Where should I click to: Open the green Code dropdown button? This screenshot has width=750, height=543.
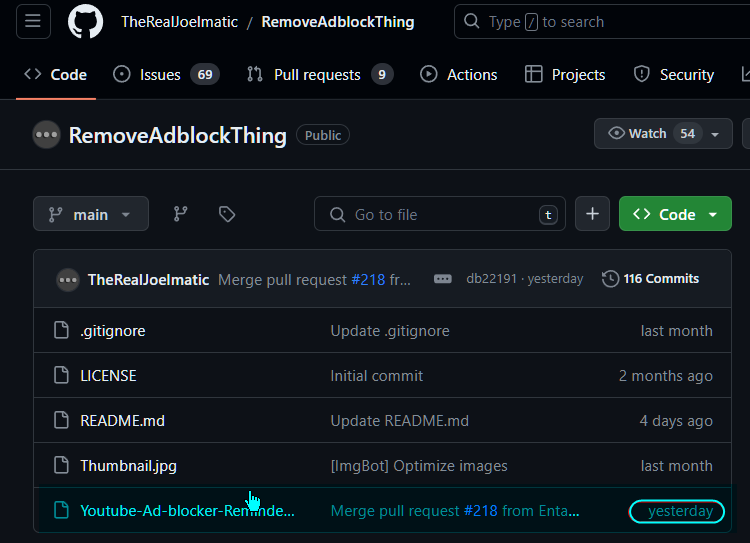click(675, 214)
